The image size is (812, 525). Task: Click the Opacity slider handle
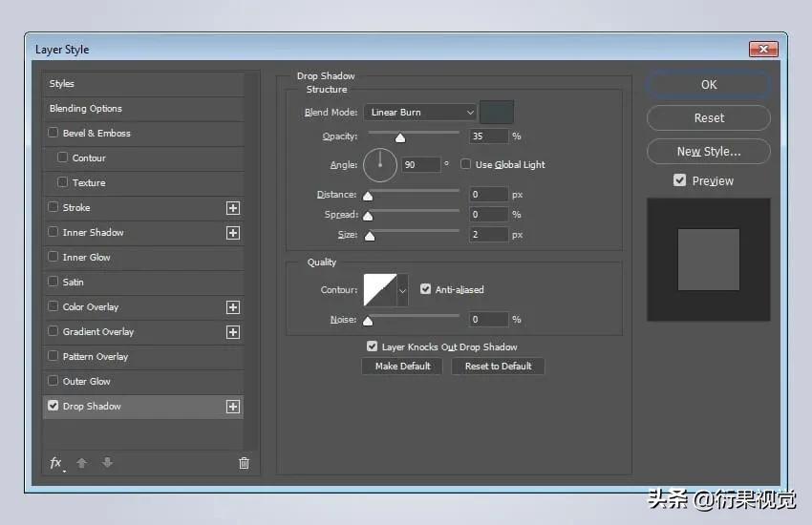tap(400, 137)
